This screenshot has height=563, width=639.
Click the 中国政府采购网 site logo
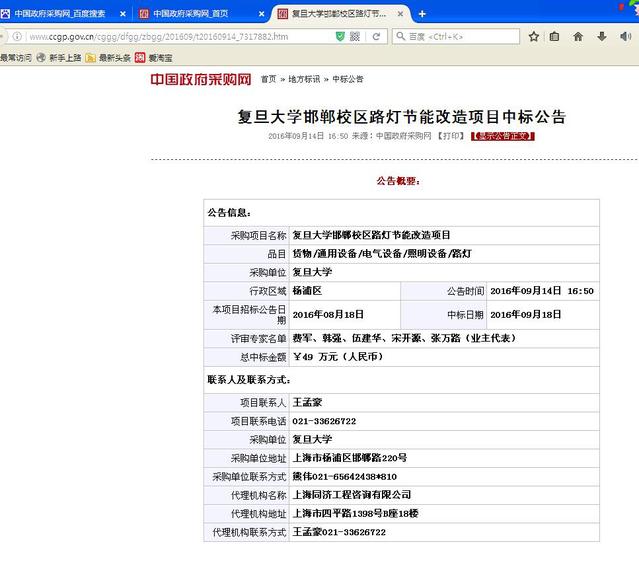point(201,79)
